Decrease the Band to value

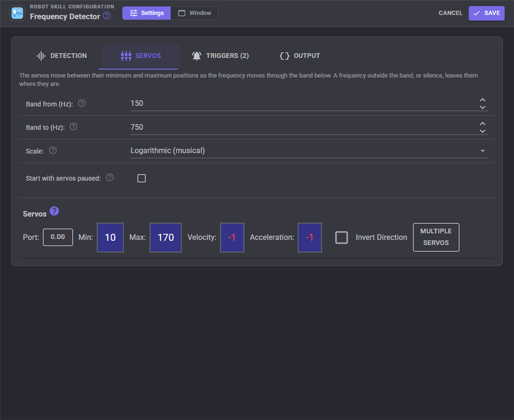click(482, 131)
